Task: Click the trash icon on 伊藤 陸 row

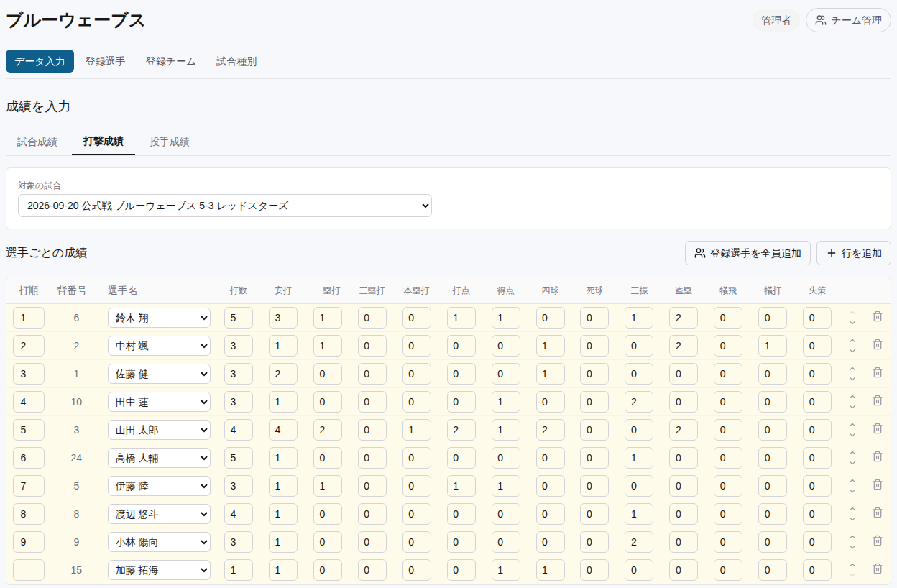Action: pos(877,484)
